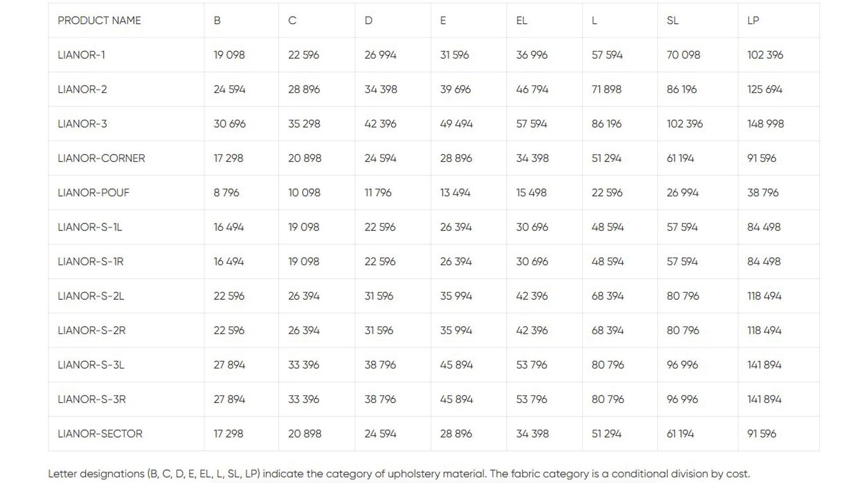
Task: Click LIANOR-3 price 49 494 in column E
Action: 456,124
